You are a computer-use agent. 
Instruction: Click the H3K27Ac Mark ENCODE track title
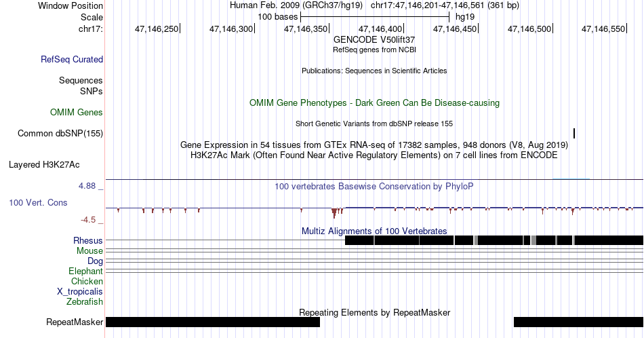374,155
